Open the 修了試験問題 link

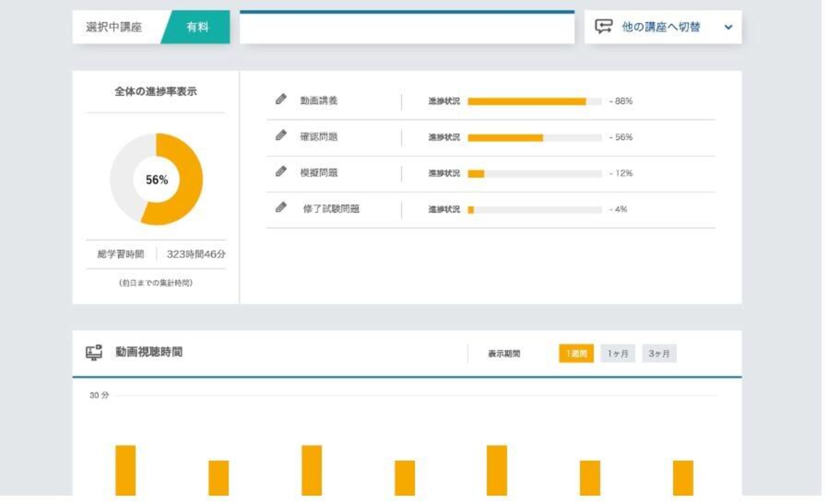(331, 209)
